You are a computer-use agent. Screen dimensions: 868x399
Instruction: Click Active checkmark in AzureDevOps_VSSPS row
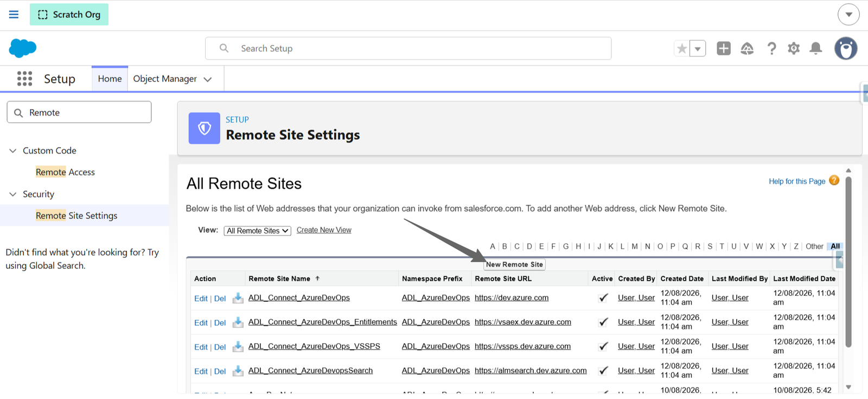[x=603, y=346]
